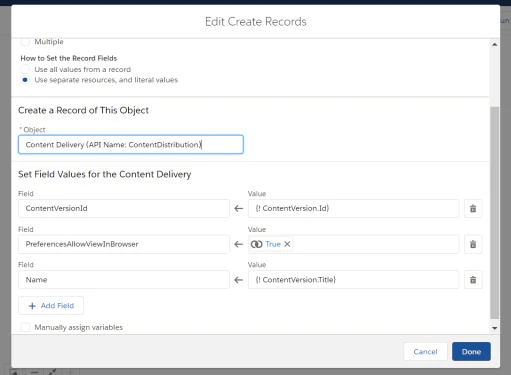This screenshot has width=511, height=375.
Task: Confirm changes with the Done button
Action: [x=471, y=352]
